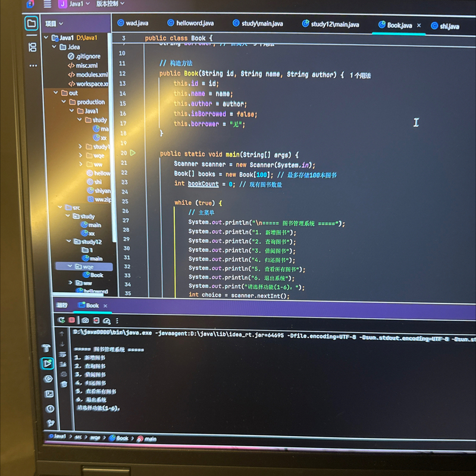This screenshot has height=476, width=476.
Task: Switch to wad.java tab
Action: [133, 23]
